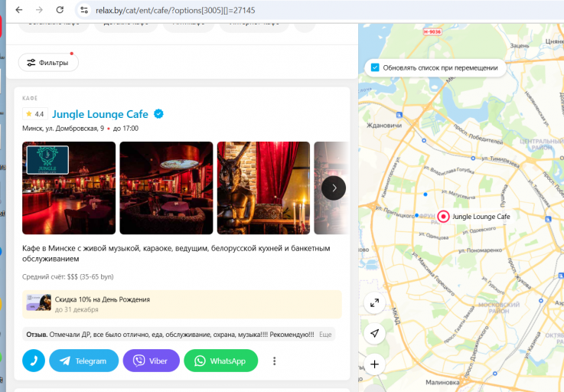
Task: Click the до 17:00 closing time
Action: coord(126,129)
